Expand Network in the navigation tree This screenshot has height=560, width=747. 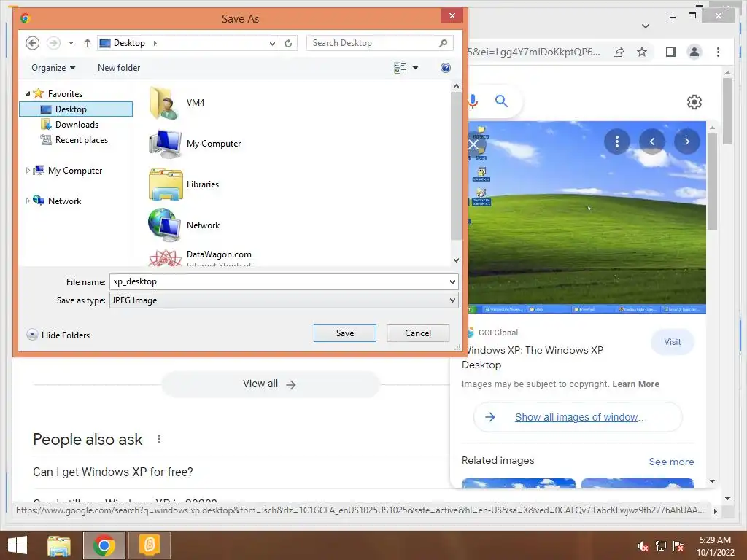tap(28, 201)
